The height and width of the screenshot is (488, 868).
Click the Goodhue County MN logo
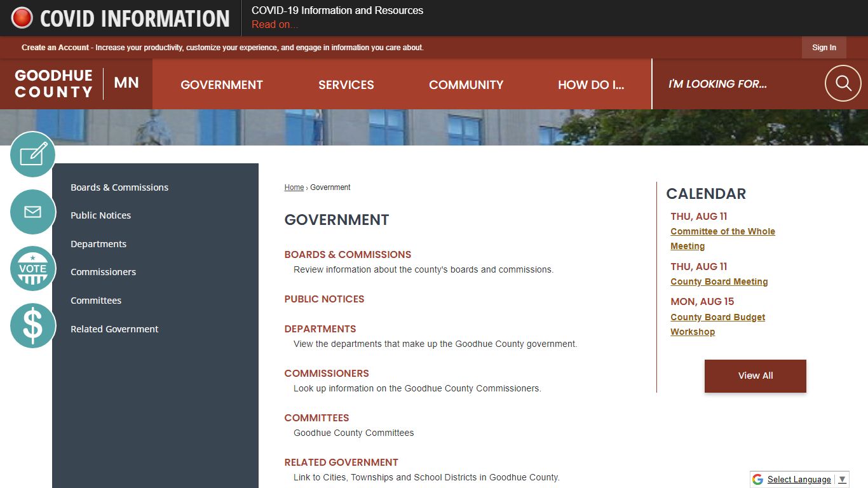pyautogui.click(x=77, y=83)
